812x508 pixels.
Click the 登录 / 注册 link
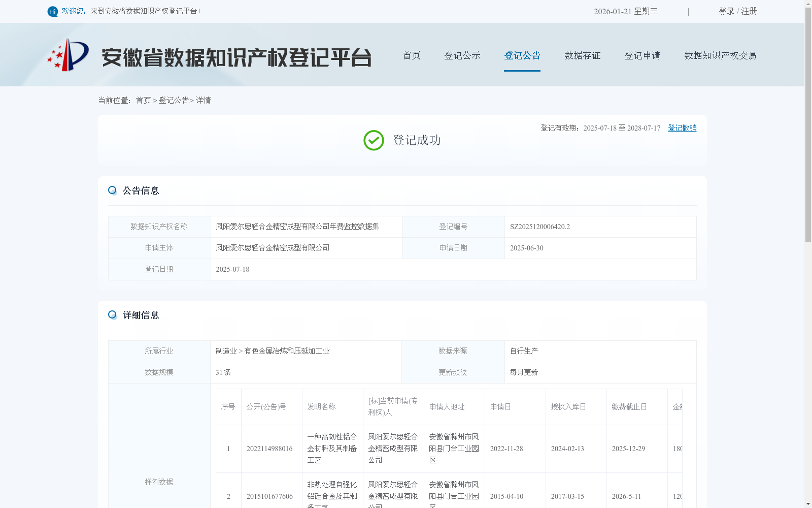point(738,11)
